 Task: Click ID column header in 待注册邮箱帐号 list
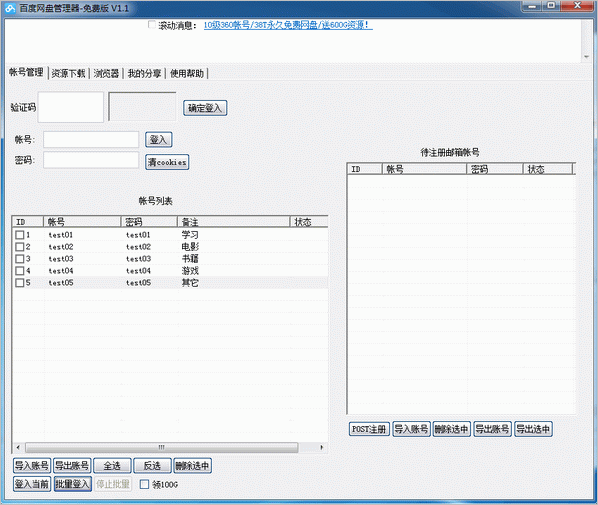(365, 169)
